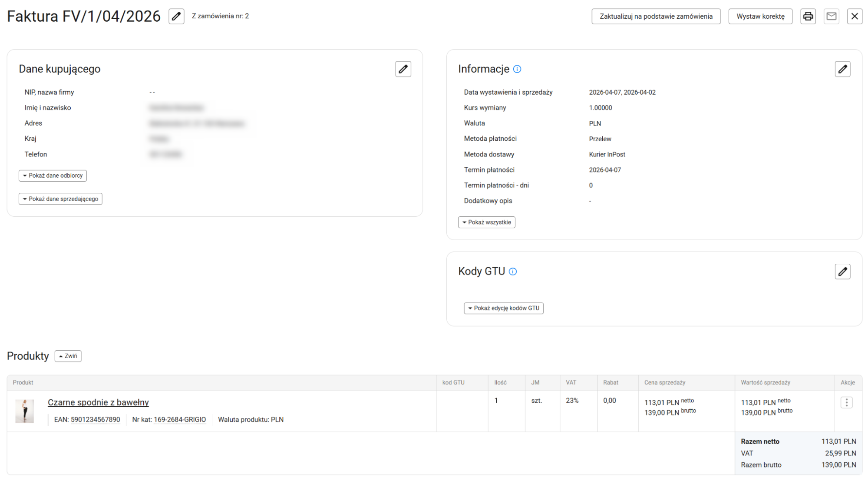868x481 pixels.
Task: Click Zaktualizuj na podstawie zamówienia button
Action: (x=656, y=17)
